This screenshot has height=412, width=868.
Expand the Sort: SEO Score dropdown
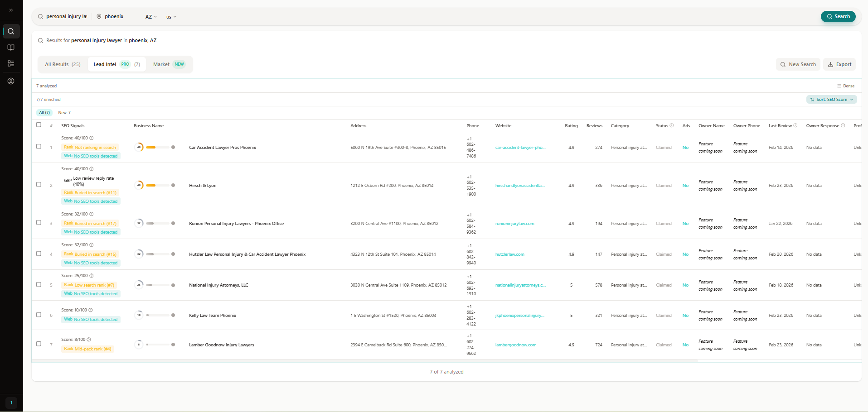click(831, 100)
